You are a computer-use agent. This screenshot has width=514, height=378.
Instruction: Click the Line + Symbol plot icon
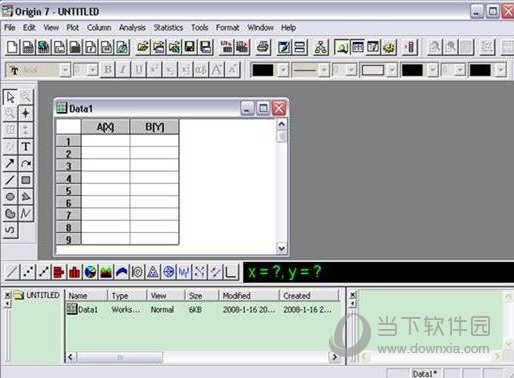43,272
